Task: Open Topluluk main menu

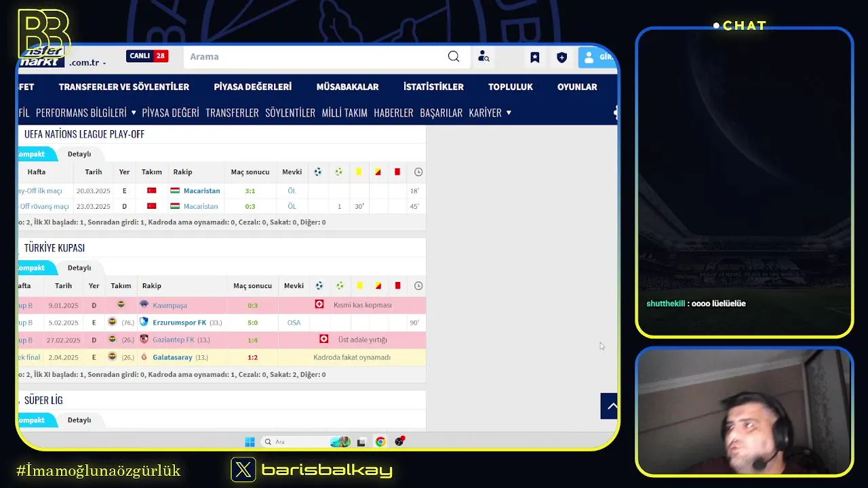Action: click(511, 87)
